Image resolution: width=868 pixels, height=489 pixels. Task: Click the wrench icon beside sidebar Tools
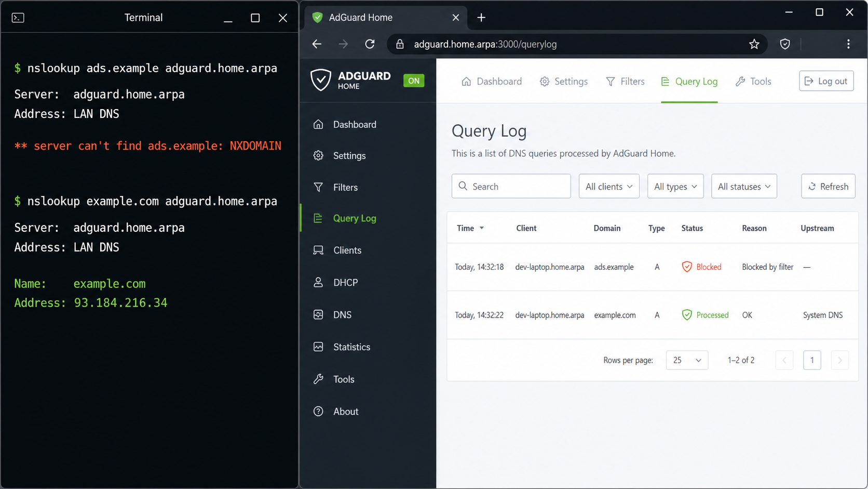coord(318,379)
